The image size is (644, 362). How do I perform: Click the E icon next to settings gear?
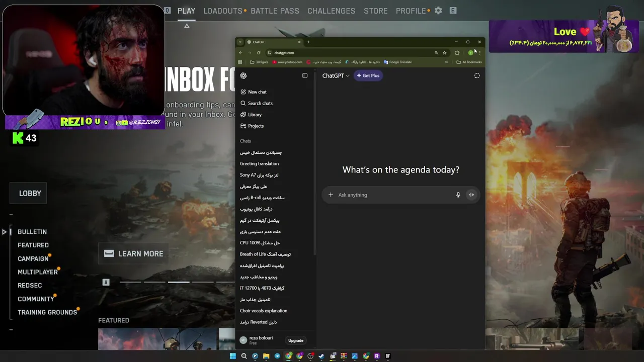tap(453, 11)
